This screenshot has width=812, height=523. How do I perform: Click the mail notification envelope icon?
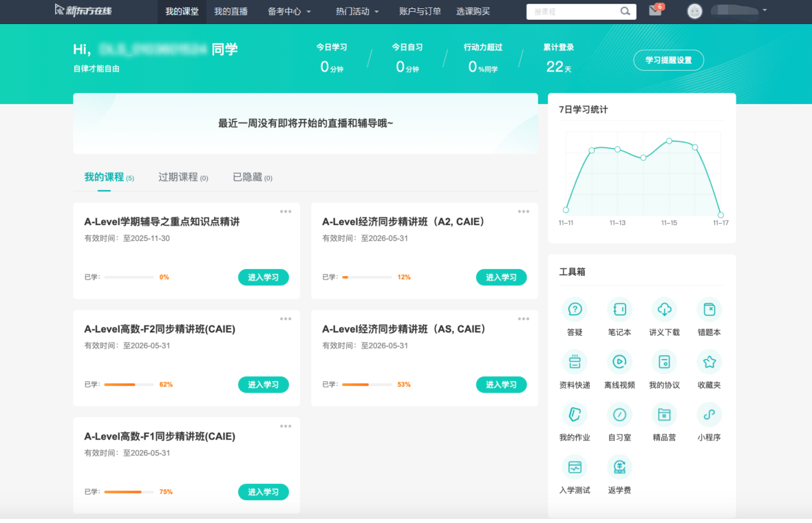point(655,11)
